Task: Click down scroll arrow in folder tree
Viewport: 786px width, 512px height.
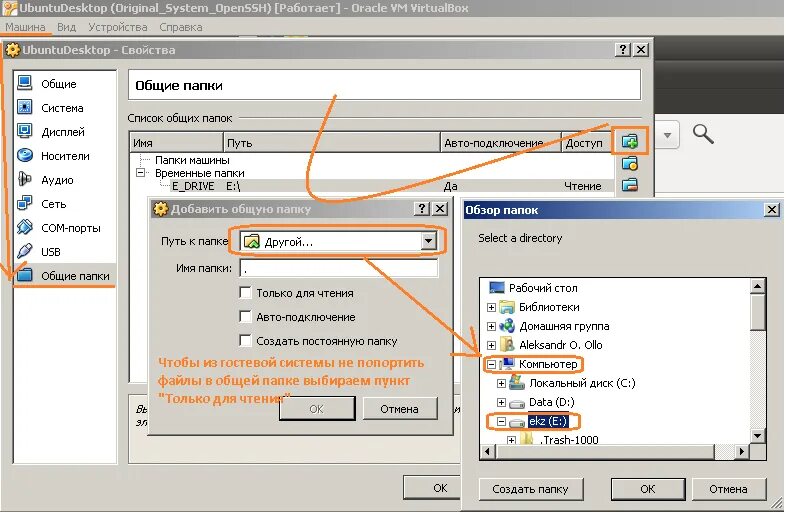Action: pos(757,436)
